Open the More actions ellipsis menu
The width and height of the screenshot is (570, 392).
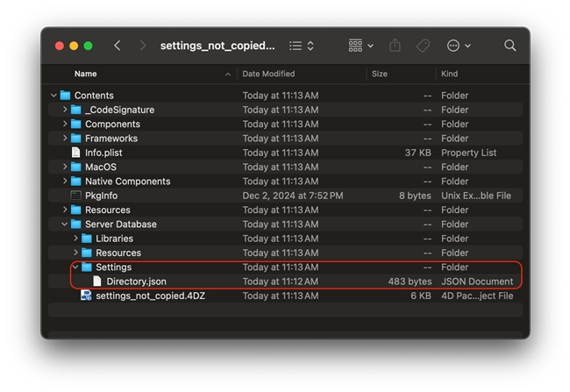458,46
